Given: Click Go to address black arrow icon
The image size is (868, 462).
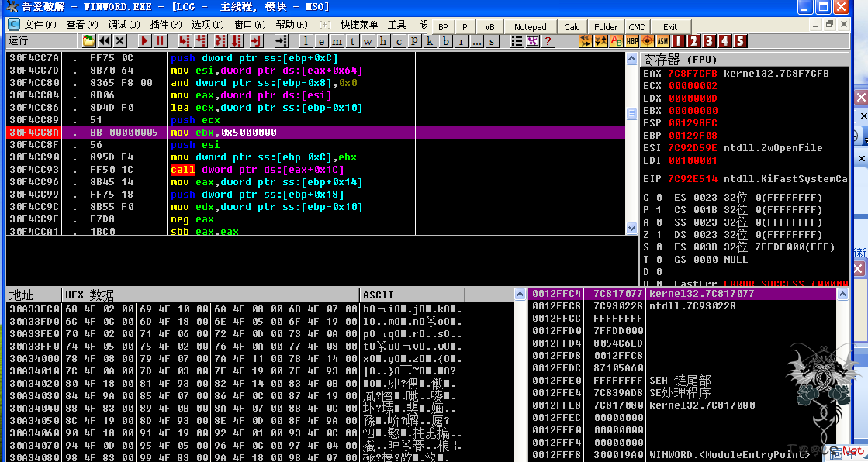Looking at the screenshot, I should tap(282, 41).
